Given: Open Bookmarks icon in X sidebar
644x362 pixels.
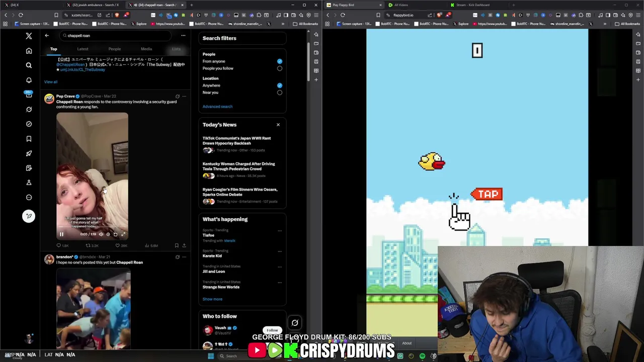Looking at the screenshot, I should (29, 139).
